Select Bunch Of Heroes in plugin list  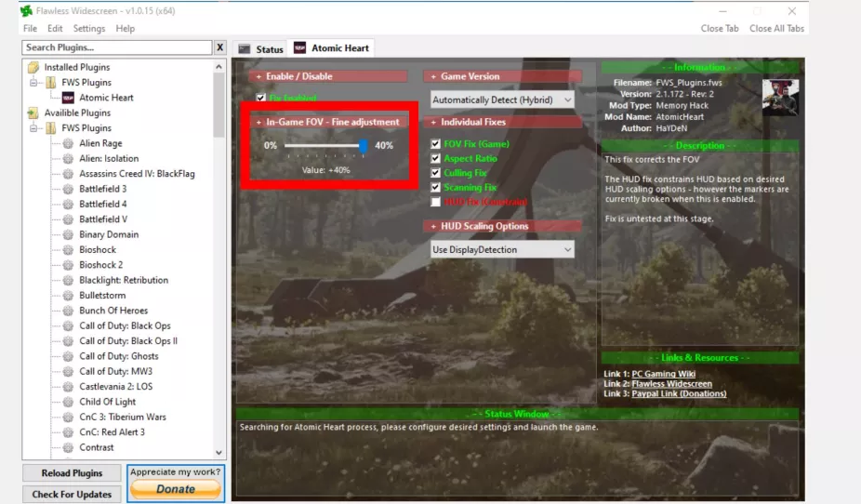[113, 311]
